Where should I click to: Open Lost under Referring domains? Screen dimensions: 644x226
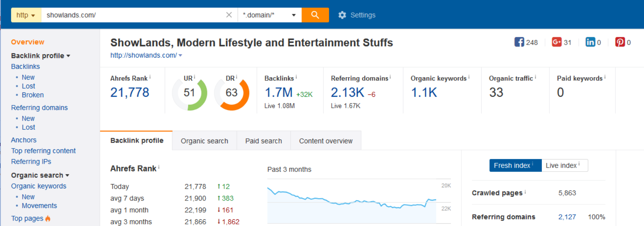pos(29,127)
